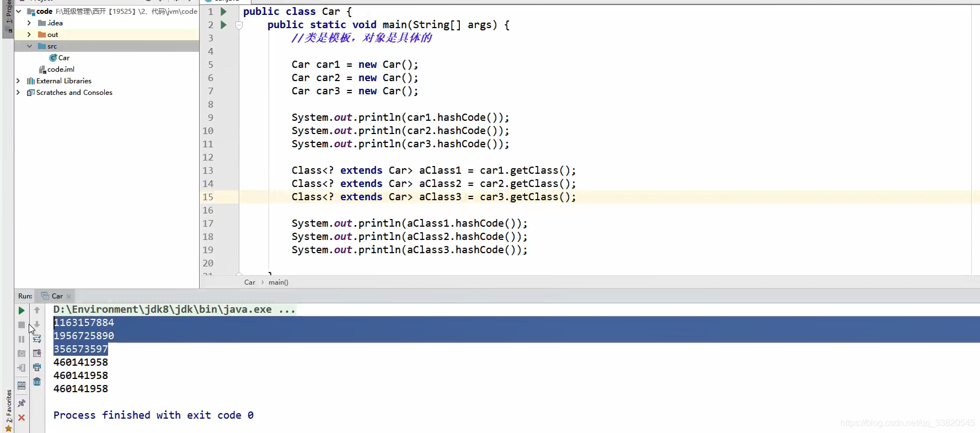
Task: Toggle soft-wrap icon in the console toolbar
Action: 37,339
